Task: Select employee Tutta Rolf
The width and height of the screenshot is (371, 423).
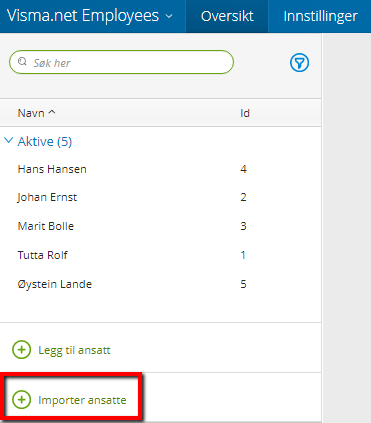Action: (42, 255)
